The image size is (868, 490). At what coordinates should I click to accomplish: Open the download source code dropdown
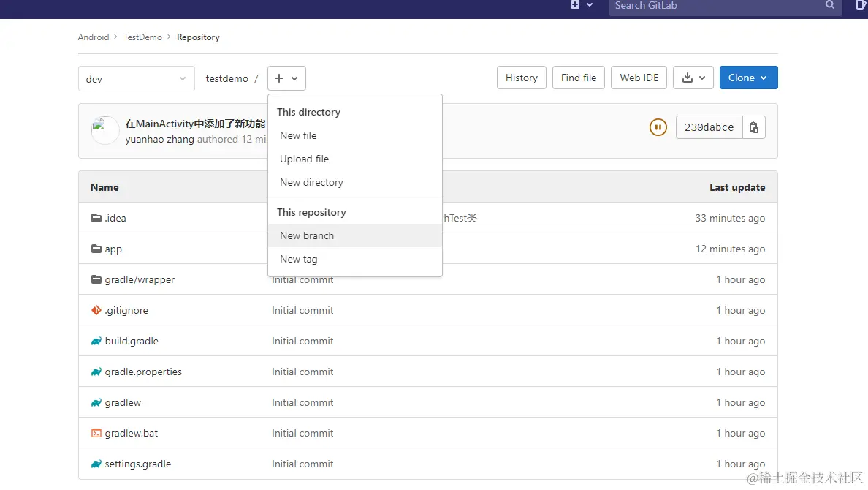tap(693, 78)
